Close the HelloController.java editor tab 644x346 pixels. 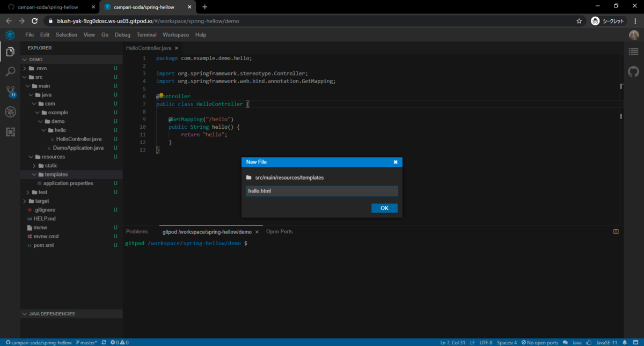coord(176,48)
